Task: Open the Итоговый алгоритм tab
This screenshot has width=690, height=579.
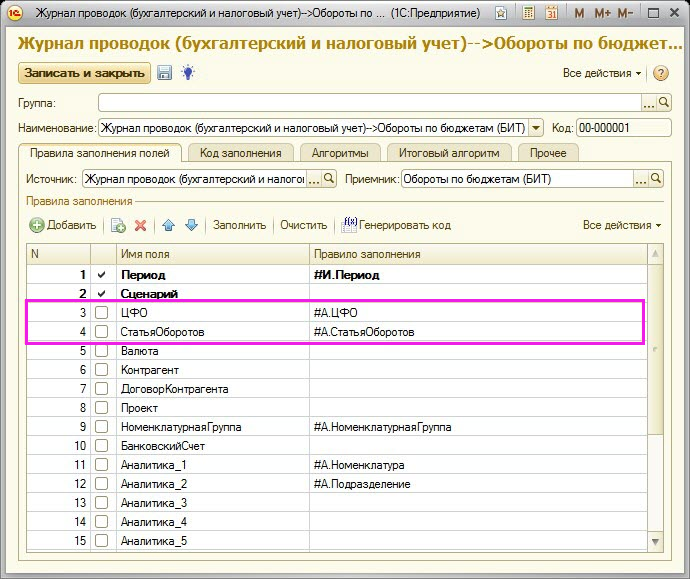Action: coord(448,153)
